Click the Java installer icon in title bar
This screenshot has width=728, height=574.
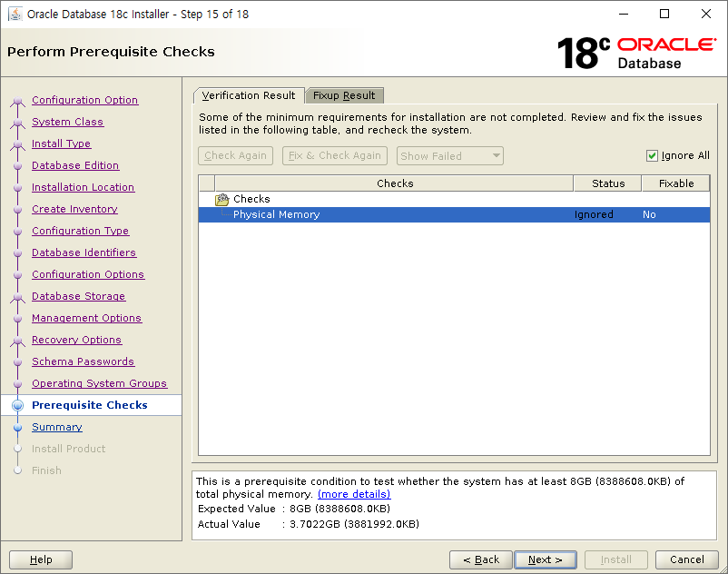pyautogui.click(x=15, y=14)
